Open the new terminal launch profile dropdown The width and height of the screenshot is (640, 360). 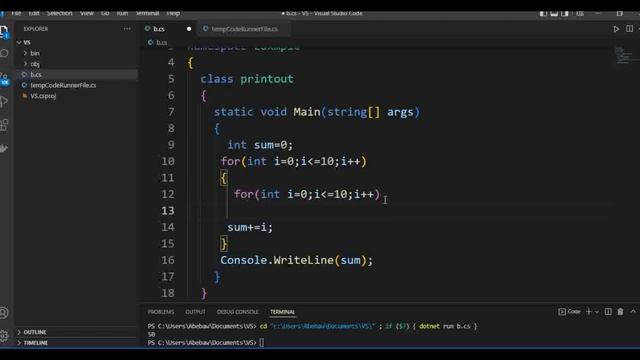(597, 312)
